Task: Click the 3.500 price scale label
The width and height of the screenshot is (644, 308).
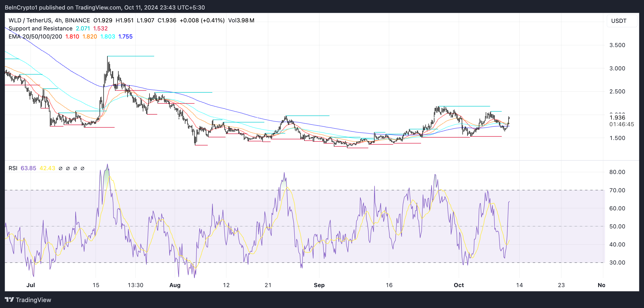Action: pyautogui.click(x=617, y=45)
